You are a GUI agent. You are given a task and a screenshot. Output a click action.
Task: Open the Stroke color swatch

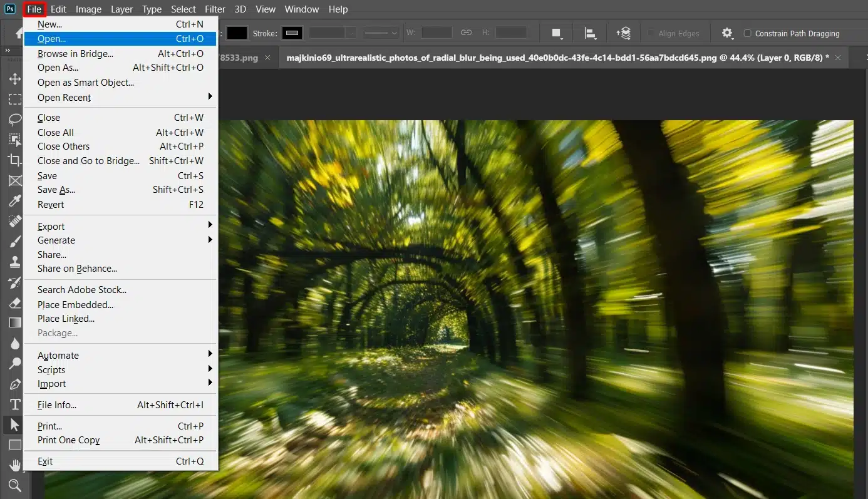point(292,33)
